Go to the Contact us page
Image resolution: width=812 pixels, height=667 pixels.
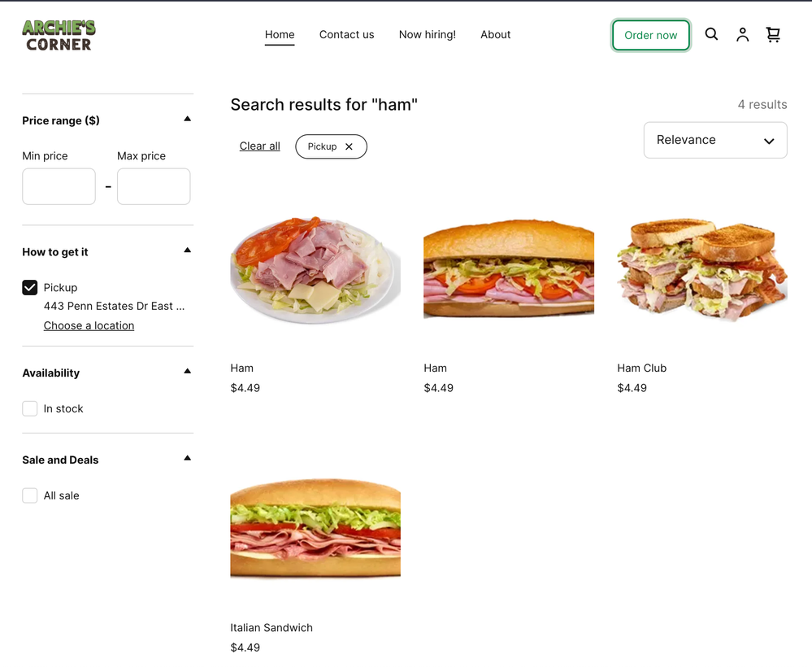pos(346,34)
